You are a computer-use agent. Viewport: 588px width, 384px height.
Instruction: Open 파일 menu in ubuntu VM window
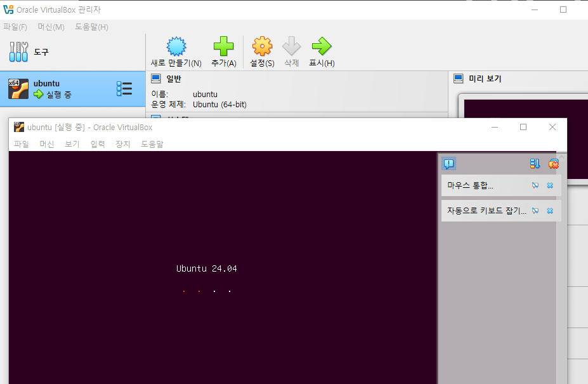22,144
